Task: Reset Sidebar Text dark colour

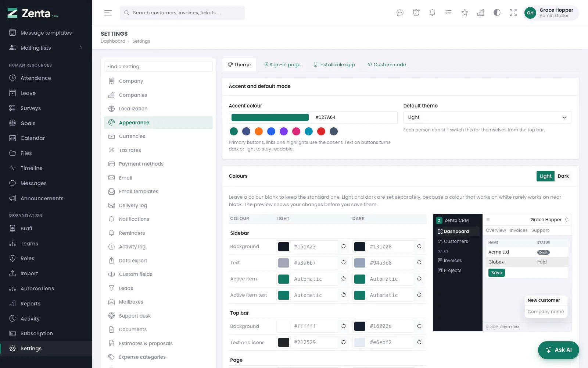Action: [419, 262]
